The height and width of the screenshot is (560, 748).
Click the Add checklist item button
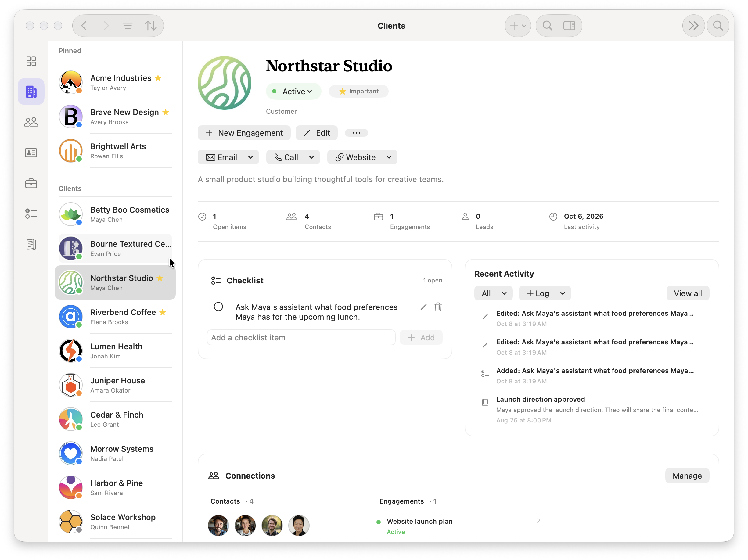point(421,337)
